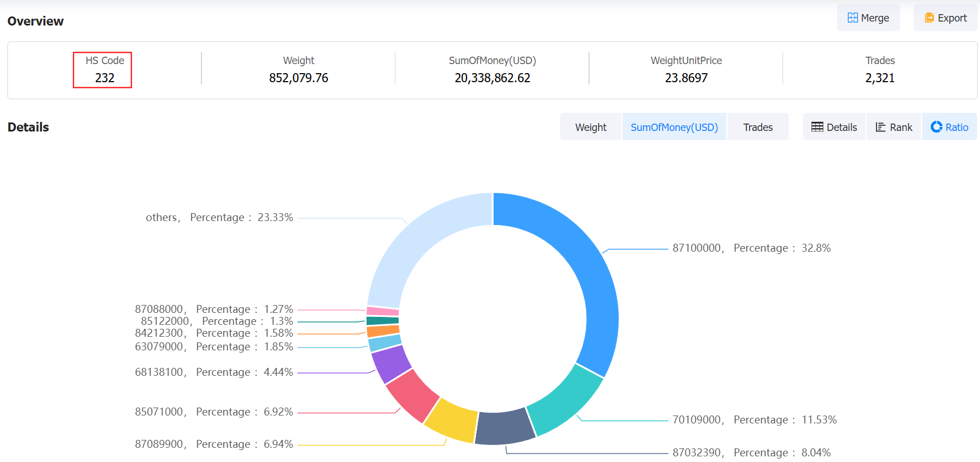Image resolution: width=980 pixels, height=462 pixels.
Task: Click the Weight value 852,079.76
Action: click(x=298, y=78)
